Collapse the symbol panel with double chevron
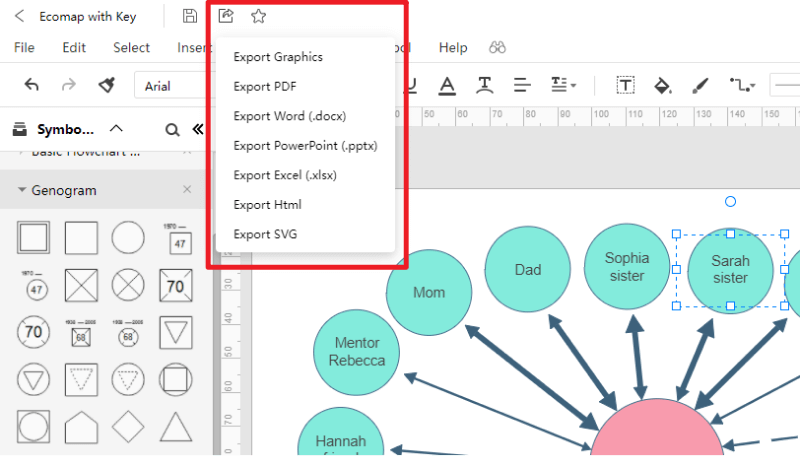The image size is (800, 456). 198,130
